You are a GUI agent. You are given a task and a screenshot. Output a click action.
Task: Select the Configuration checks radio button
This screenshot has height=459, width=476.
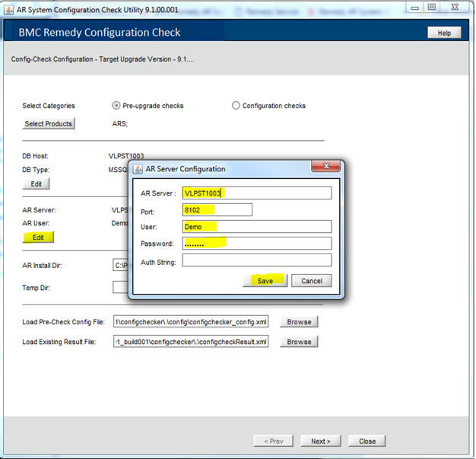[236, 106]
